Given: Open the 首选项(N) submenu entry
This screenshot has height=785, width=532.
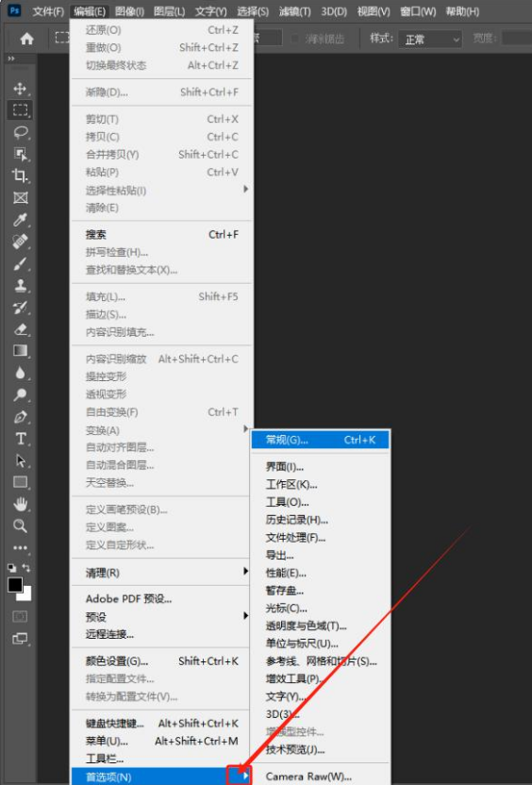Looking at the screenshot, I should click(161, 776).
